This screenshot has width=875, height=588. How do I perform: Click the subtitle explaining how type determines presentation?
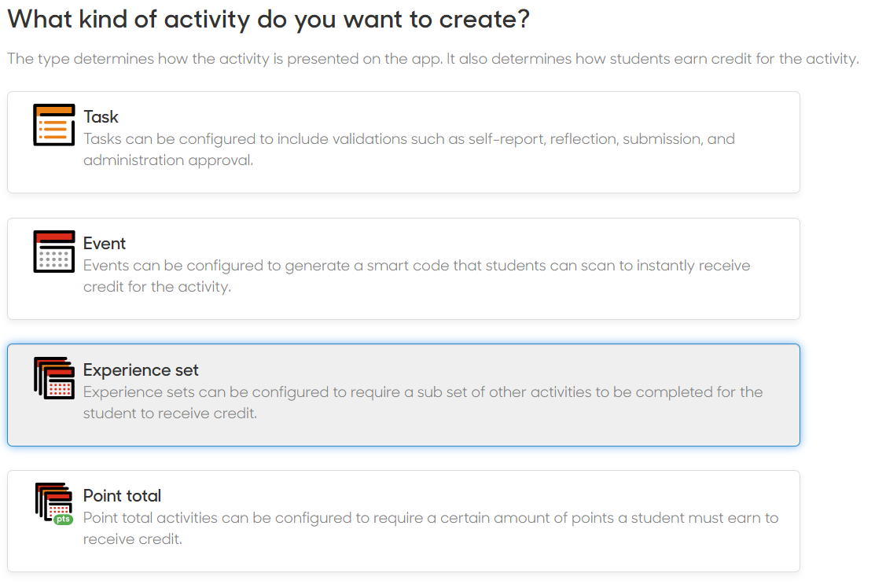[x=433, y=59]
